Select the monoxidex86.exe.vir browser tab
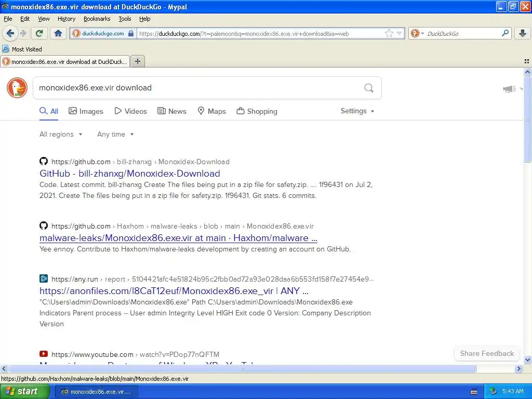 (65, 62)
